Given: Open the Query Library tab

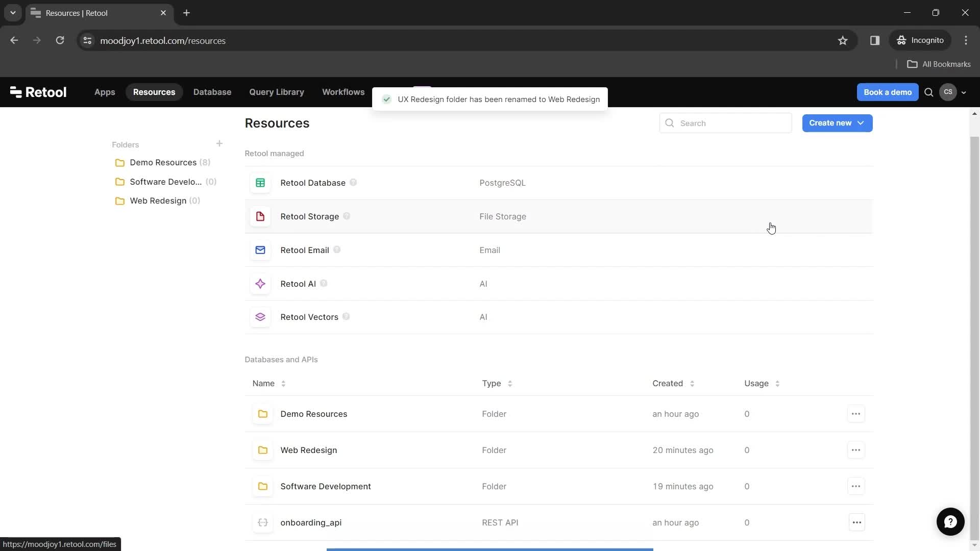Looking at the screenshot, I should click(x=277, y=92).
